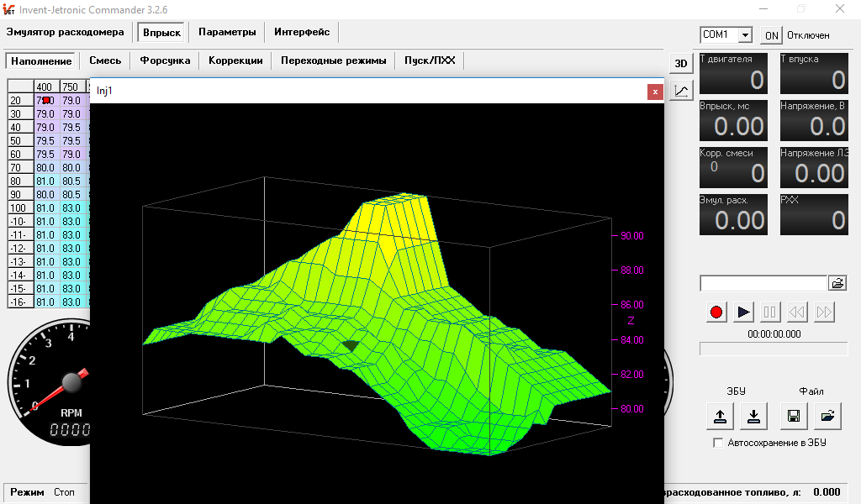Close the Inj1 3D graph window
Viewport: 861px width, 504px height.
click(x=654, y=92)
